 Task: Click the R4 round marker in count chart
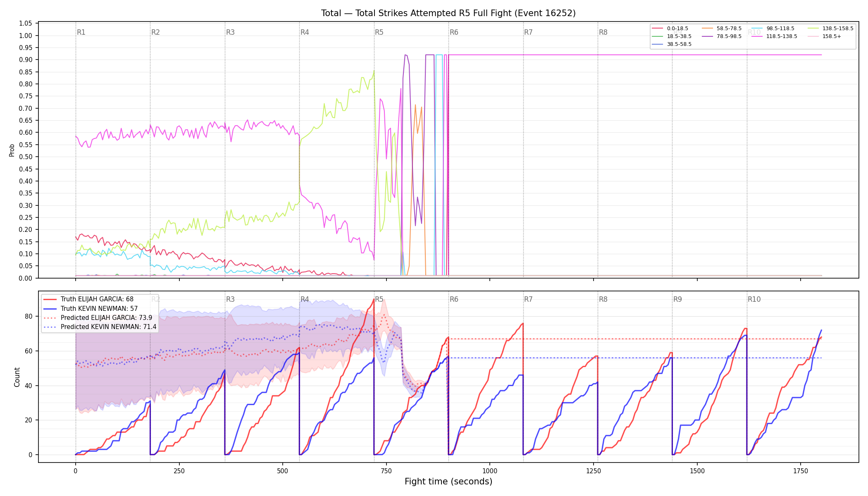(305, 299)
